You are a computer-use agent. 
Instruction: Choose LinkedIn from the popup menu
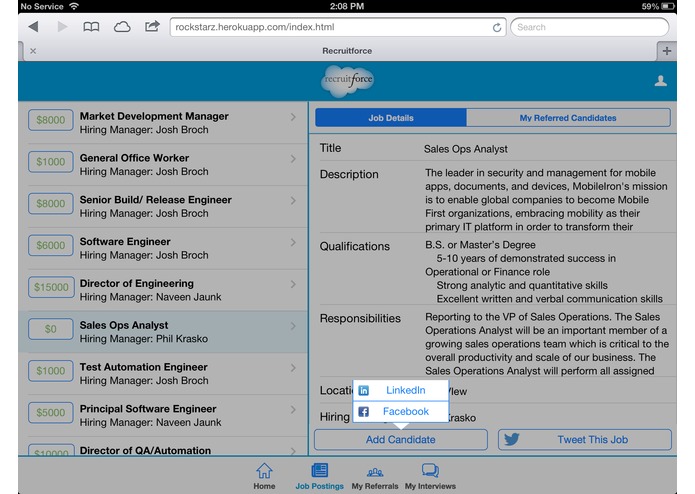(401, 390)
